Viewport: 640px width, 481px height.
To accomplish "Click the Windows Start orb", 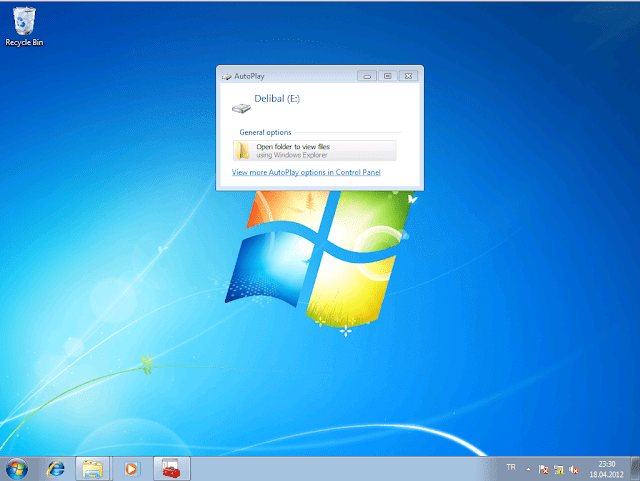I will [x=17, y=467].
